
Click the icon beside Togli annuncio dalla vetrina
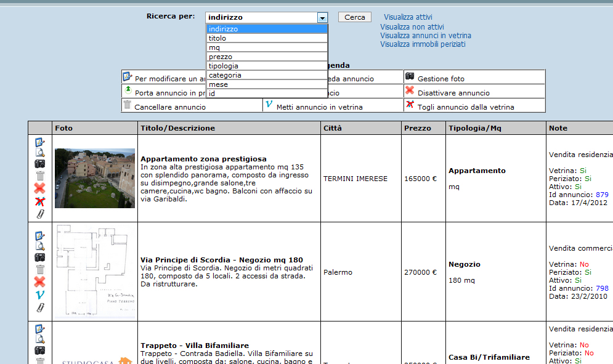[410, 104]
